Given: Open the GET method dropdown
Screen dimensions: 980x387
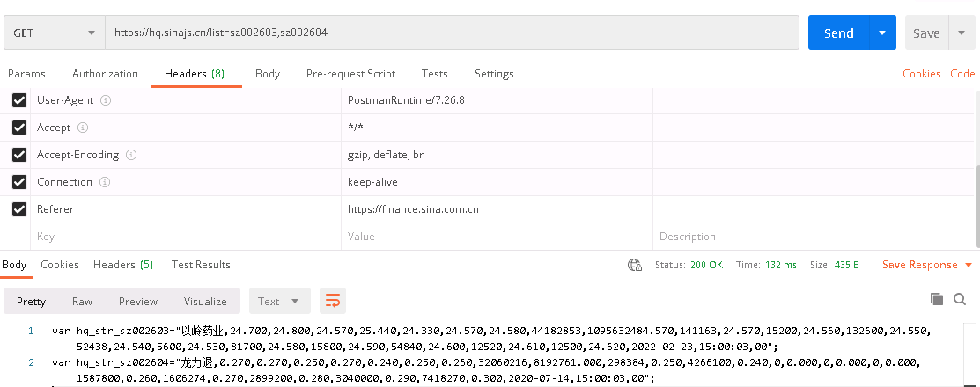Looking at the screenshot, I should point(54,33).
